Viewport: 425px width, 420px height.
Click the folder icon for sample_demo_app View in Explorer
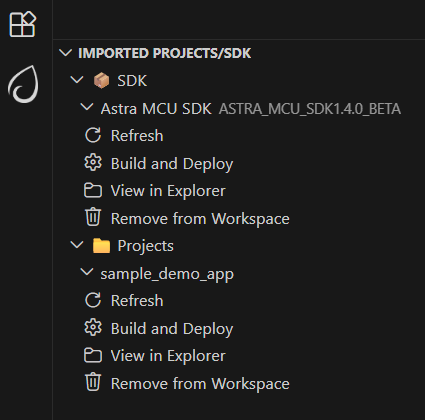(x=93, y=355)
